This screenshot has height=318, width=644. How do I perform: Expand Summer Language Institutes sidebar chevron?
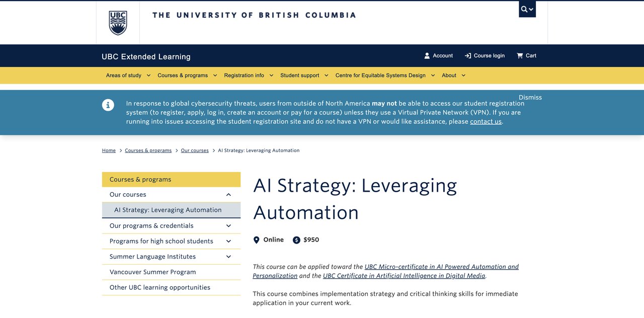(228, 257)
